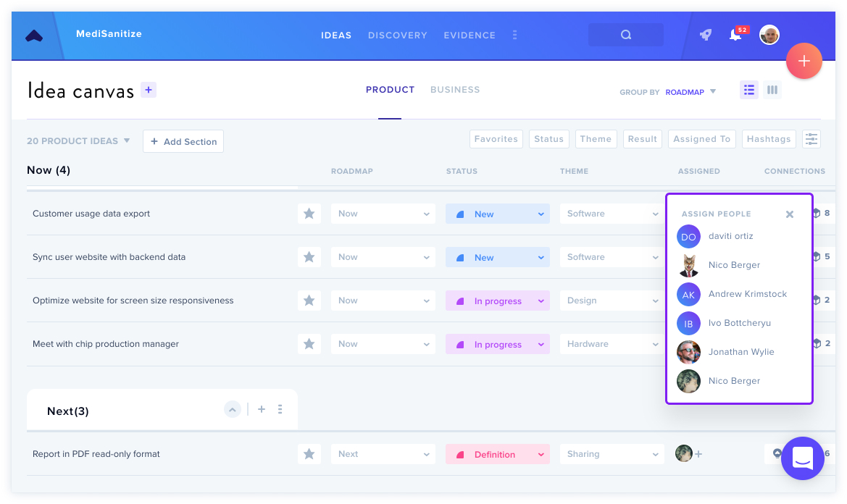Open In progress status for Optimize website row
The width and height of the screenshot is (847, 504).
click(x=498, y=301)
